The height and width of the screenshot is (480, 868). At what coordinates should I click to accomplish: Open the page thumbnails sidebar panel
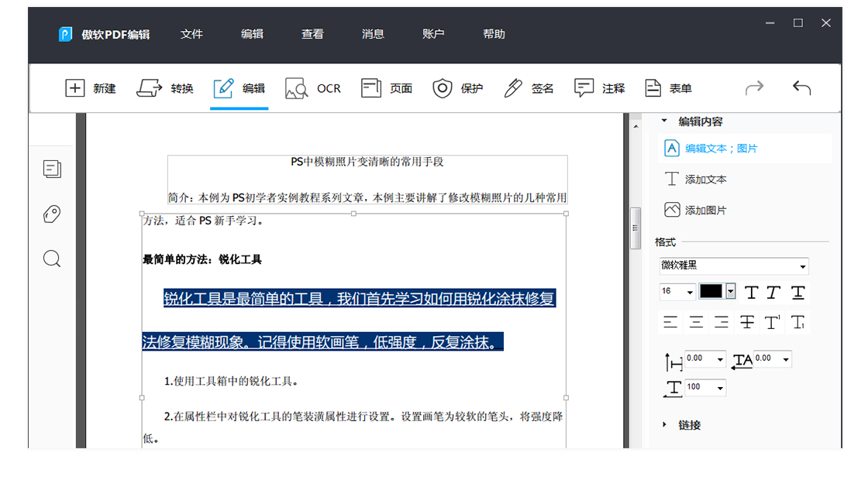click(52, 169)
